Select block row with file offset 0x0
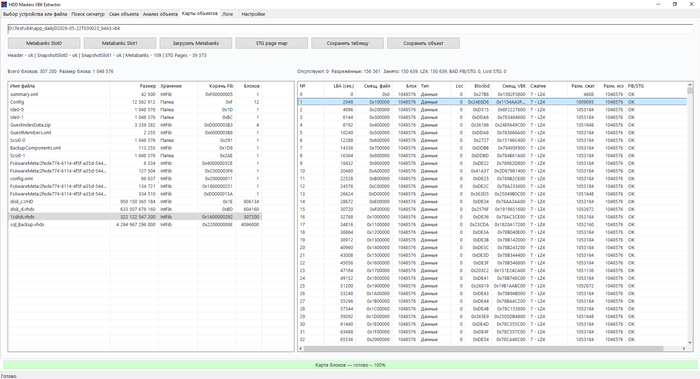 click(x=492, y=94)
